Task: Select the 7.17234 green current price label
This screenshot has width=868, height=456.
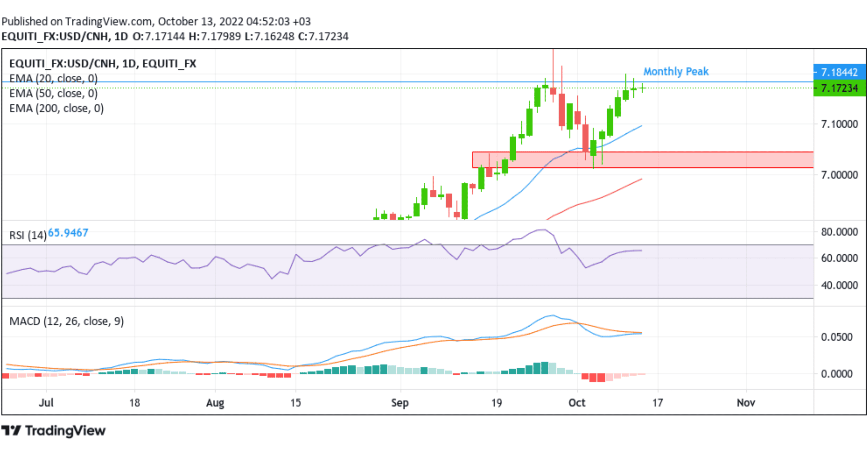Action: point(839,88)
